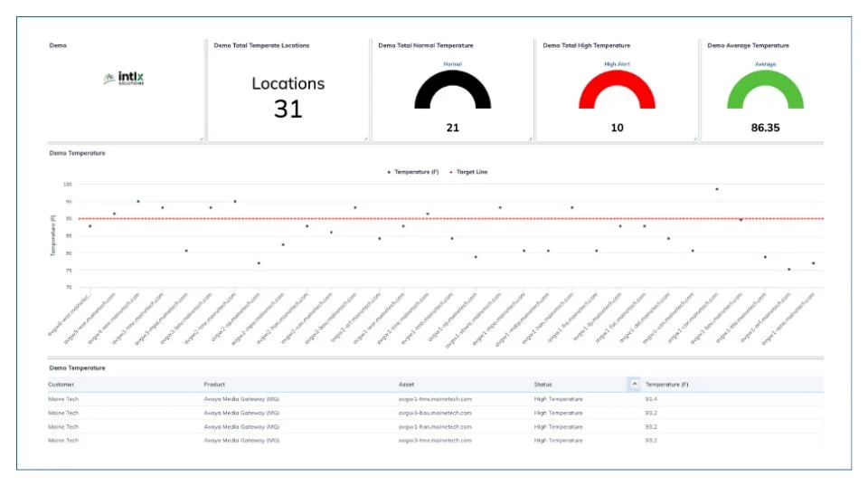This screenshot has width=868, height=486.
Task: Click the Normal gauge value 21
Action: click(452, 128)
